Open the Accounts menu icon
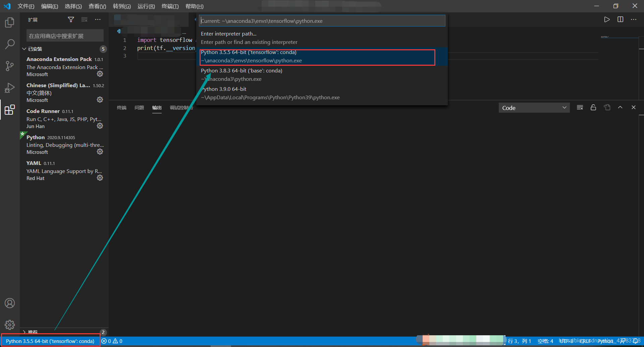The image size is (644, 347). tap(10, 303)
